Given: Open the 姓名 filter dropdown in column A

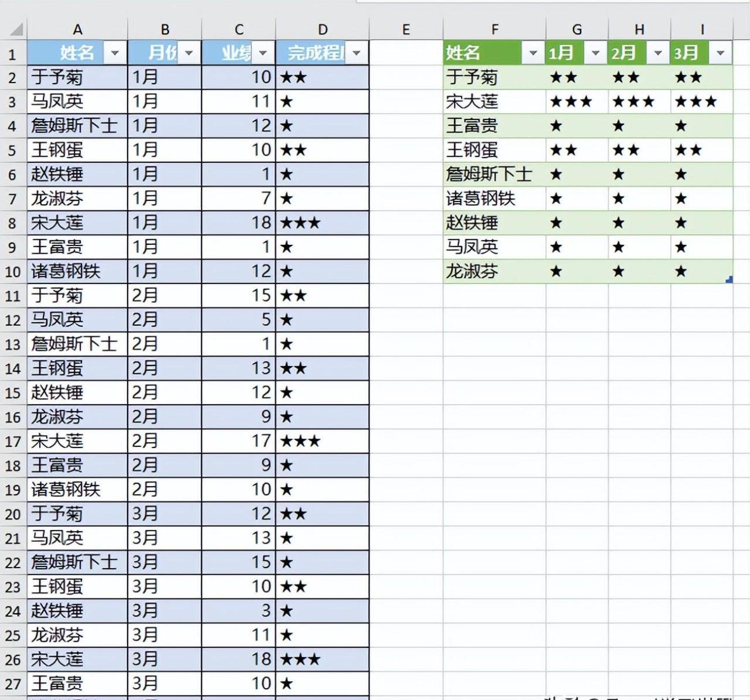Looking at the screenshot, I should click(x=115, y=53).
